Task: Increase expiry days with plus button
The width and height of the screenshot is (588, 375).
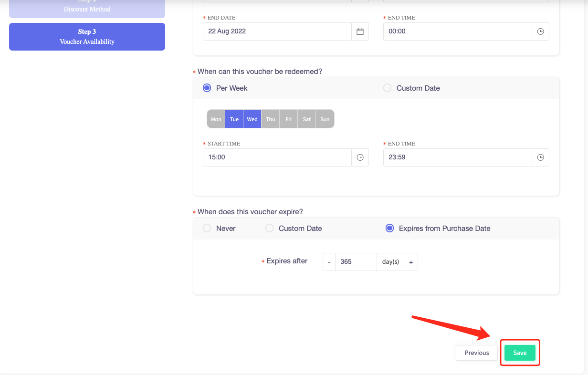Action: 411,262
